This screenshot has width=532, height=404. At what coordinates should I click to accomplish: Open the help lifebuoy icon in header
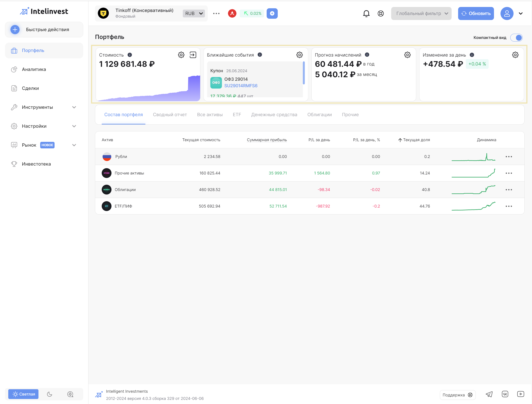(x=381, y=13)
